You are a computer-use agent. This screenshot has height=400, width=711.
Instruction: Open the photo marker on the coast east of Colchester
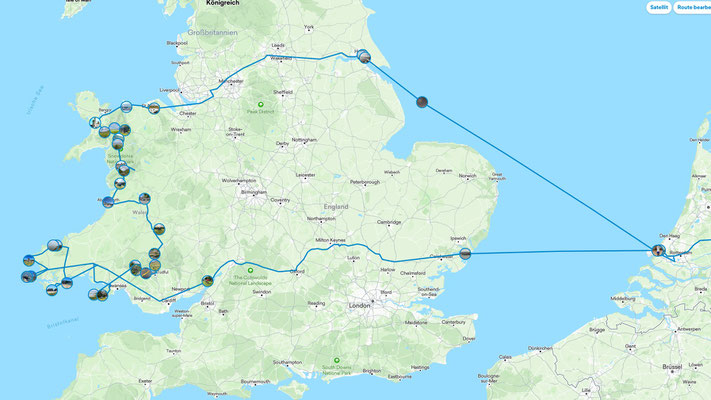pyautogui.click(x=465, y=254)
